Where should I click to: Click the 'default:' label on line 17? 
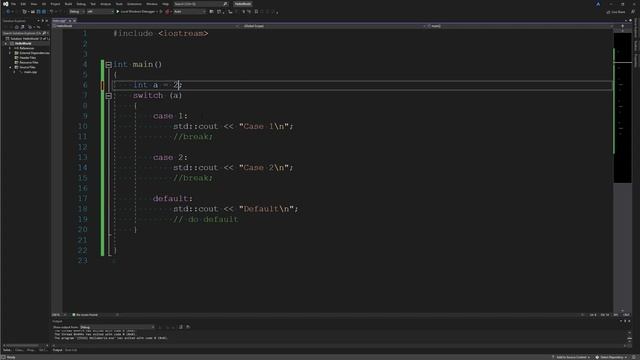[x=172, y=198]
